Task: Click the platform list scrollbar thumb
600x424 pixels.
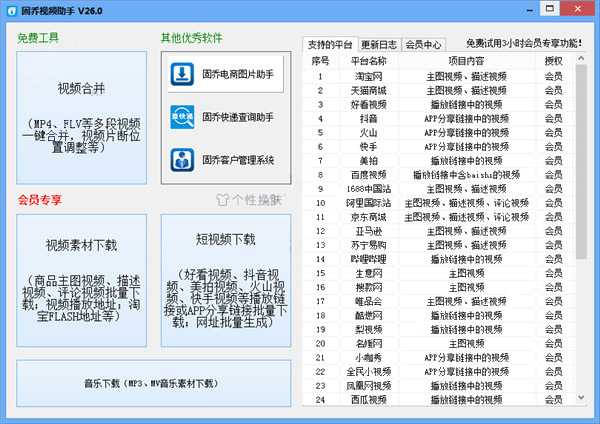Action: click(581, 161)
